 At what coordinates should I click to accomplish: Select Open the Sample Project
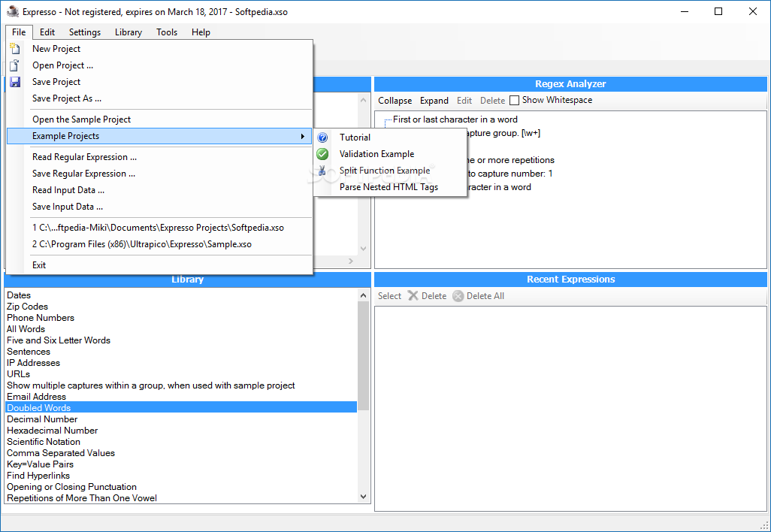coord(160,119)
